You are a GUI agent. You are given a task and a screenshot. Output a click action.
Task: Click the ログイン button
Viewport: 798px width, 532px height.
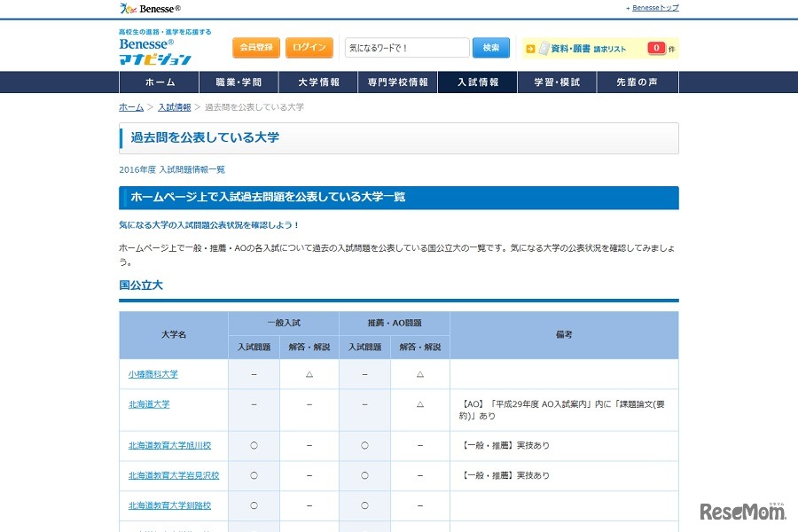click(309, 48)
